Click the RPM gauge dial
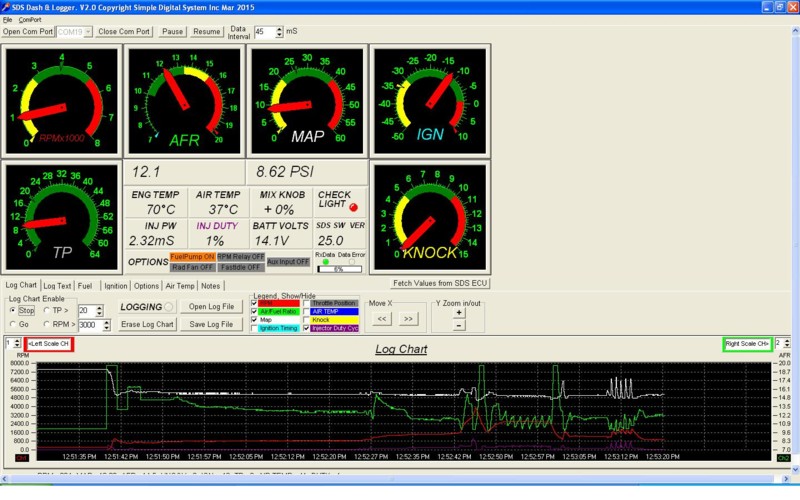Image resolution: width=800 pixels, height=500 pixels. 62,100
